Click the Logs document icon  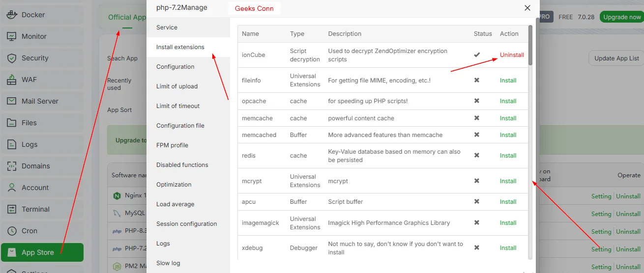12,144
